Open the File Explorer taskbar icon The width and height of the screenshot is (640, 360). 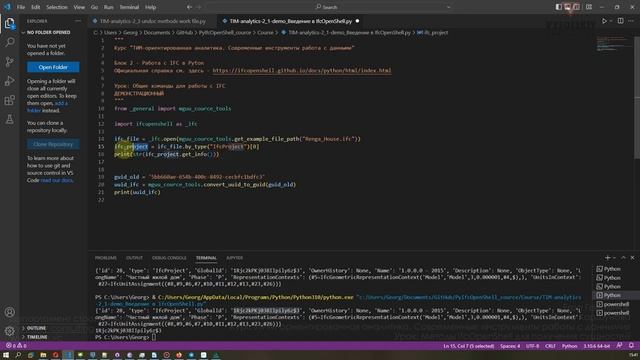pyautogui.click(x=43, y=355)
